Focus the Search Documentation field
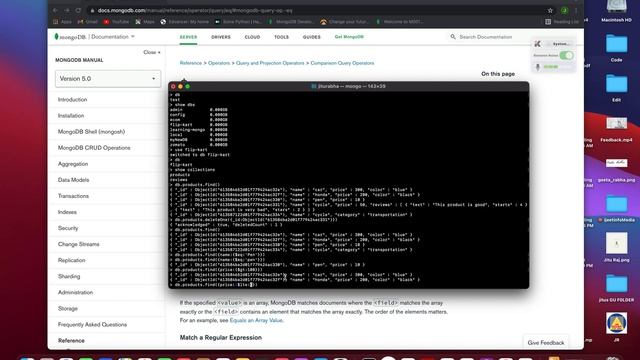The width and height of the screenshot is (640, 360). (486, 37)
